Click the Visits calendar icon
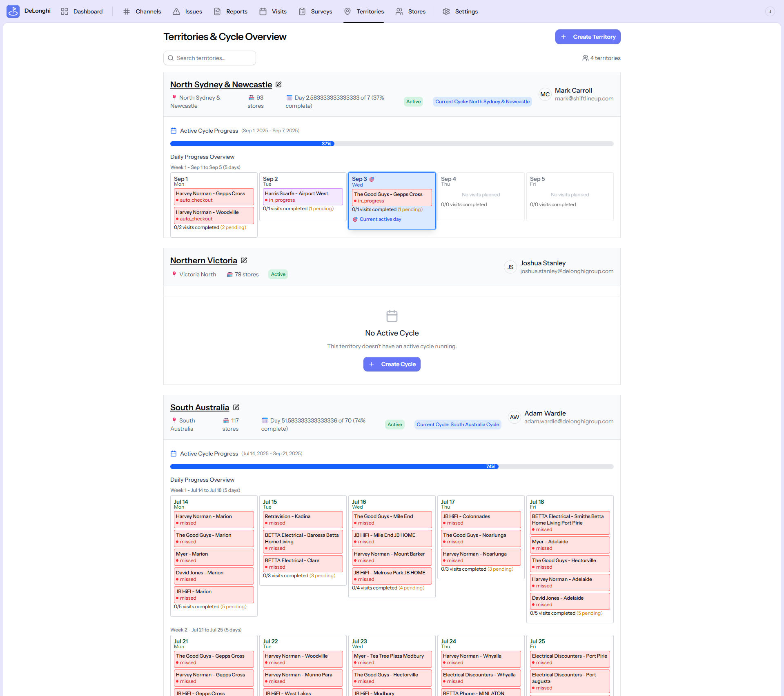Screen dimensions: 784x696 [x=263, y=11]
